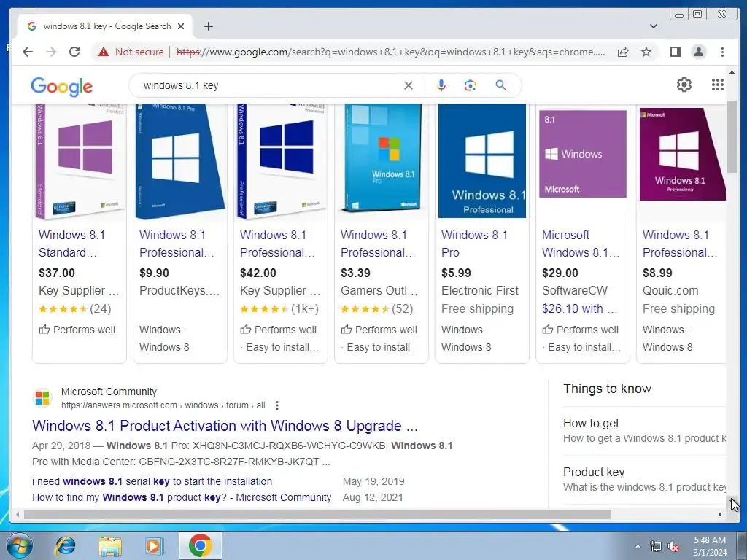747x560 pixels.
Task: Click Microsoft Community site name
Action: pyautogui.click(x=109, y=392)
